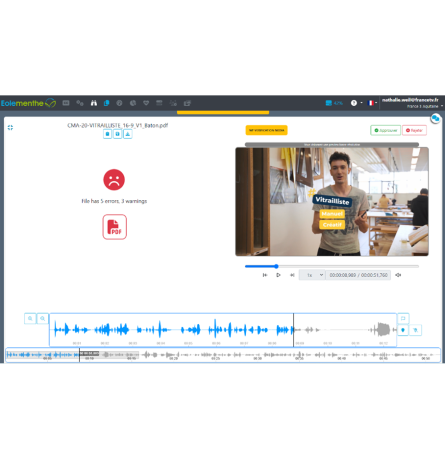The image size is (445, 457).
Task: Select the highlighted blue documents icon
Action: [106, 103]
